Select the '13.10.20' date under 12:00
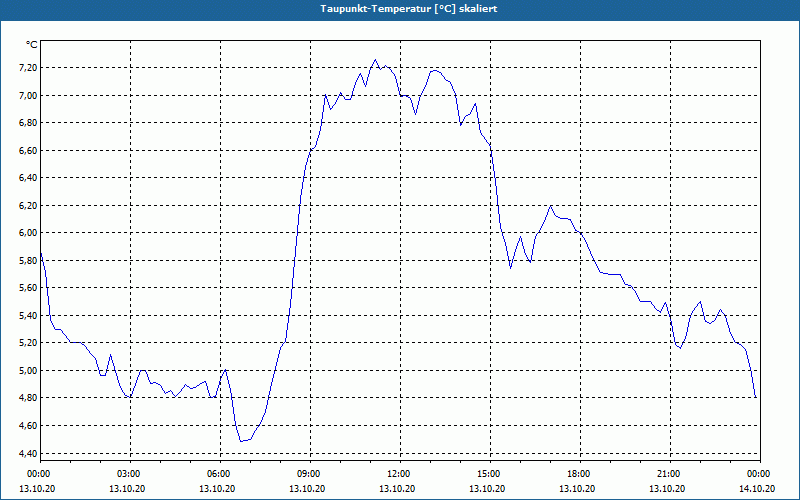This screenshot has height=500, width=800. coord(397,488)
